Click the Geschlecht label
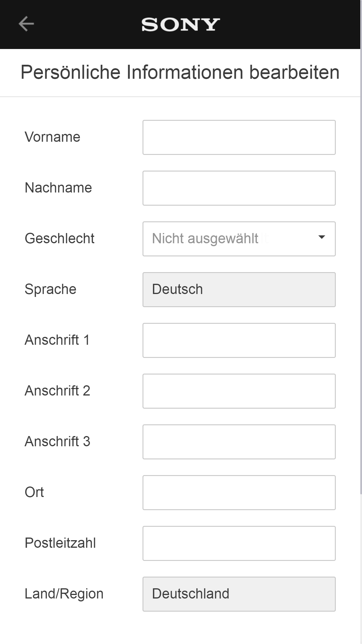Viewport: 362px width, 644px height. coord(59,238)
